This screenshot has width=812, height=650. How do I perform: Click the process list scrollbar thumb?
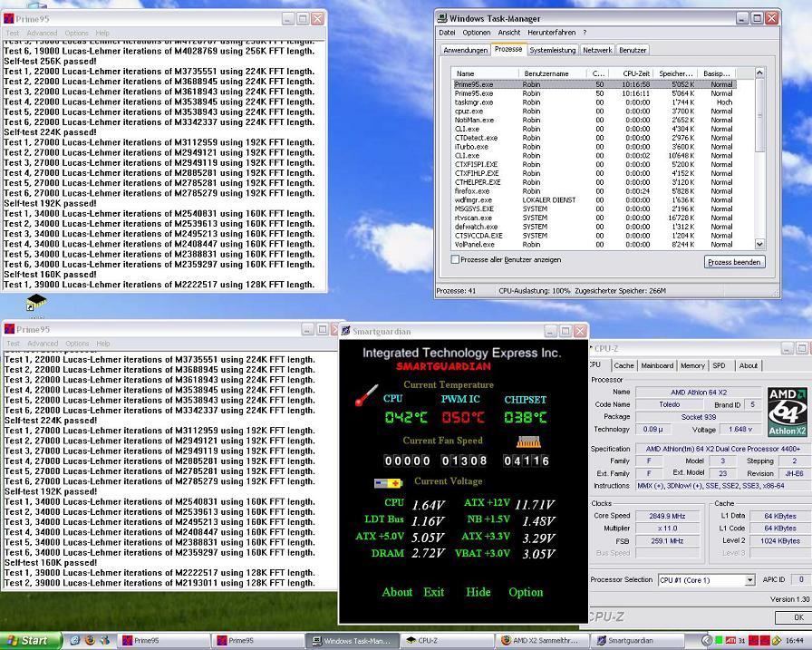pyautogui.click(x=759, y=115)
